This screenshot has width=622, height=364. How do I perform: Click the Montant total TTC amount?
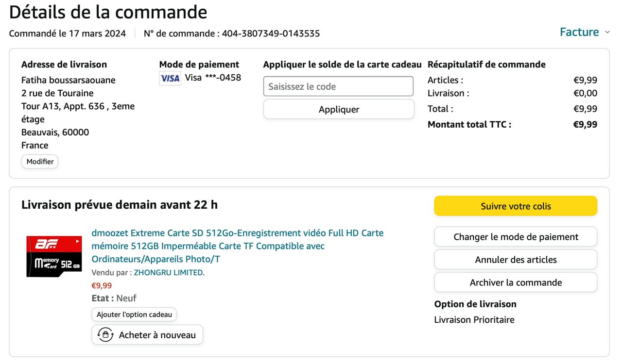(x=585, y=124)
